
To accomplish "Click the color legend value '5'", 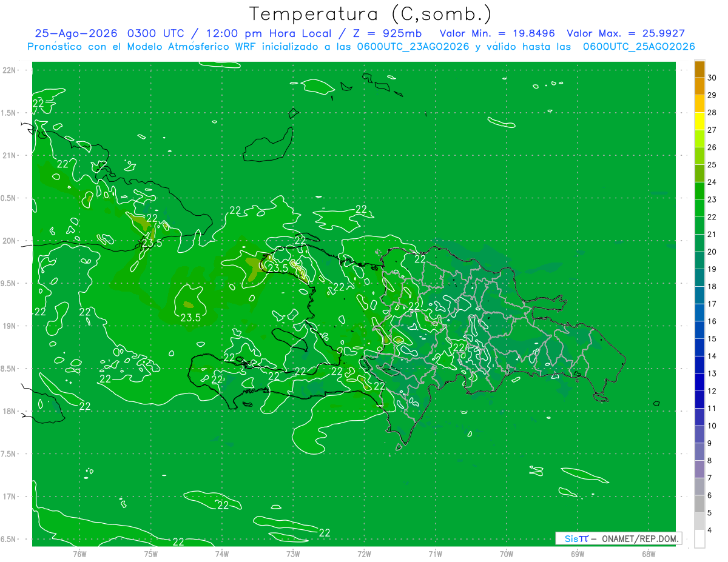I will [x=710, y=512].
